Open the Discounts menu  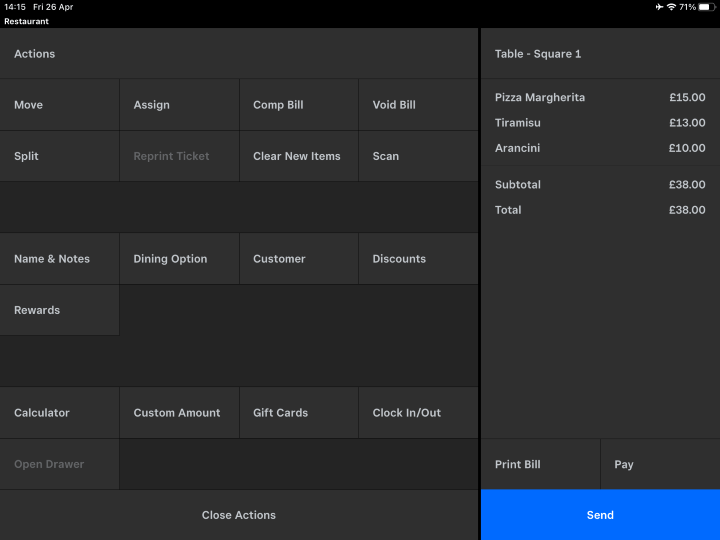point(417,259)
